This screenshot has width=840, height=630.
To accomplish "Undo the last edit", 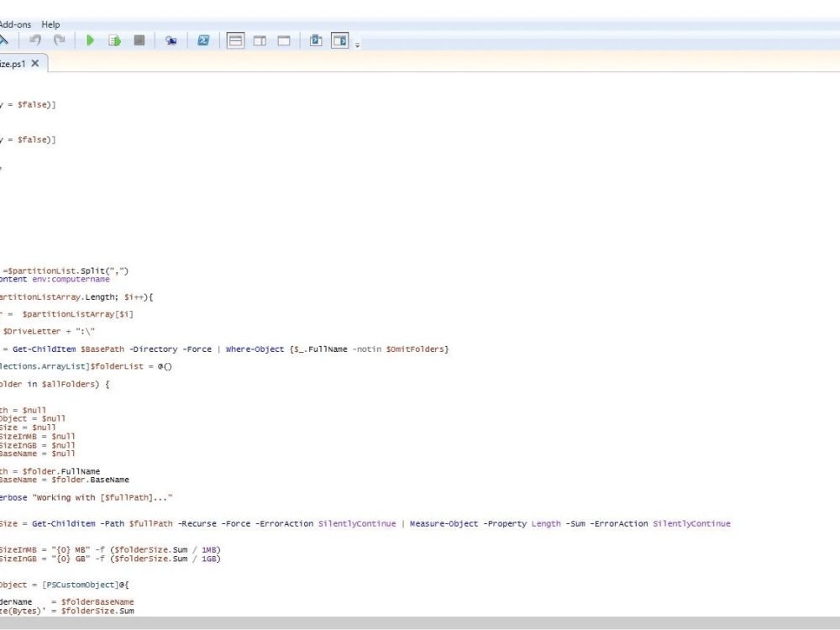I will 34,39.
